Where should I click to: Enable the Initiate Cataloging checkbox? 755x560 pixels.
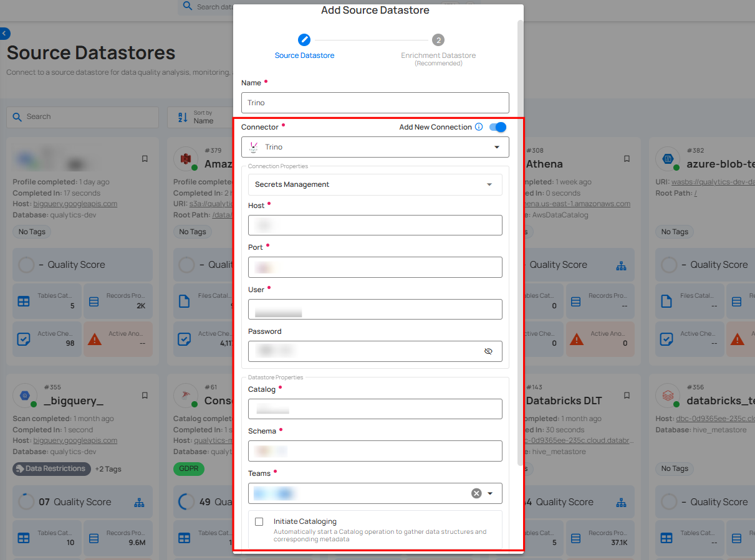259,521
